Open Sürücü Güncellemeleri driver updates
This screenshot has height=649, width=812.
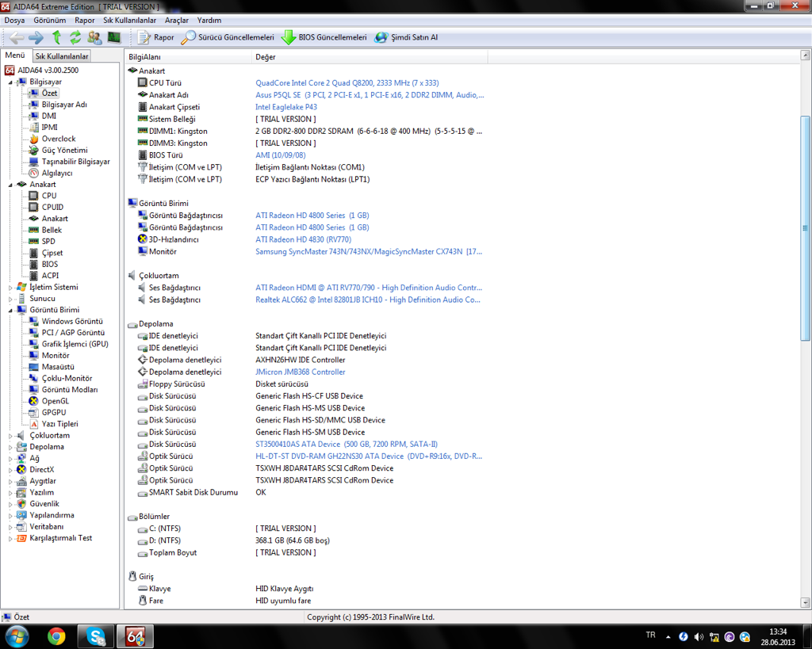click(x=228, y=37)
